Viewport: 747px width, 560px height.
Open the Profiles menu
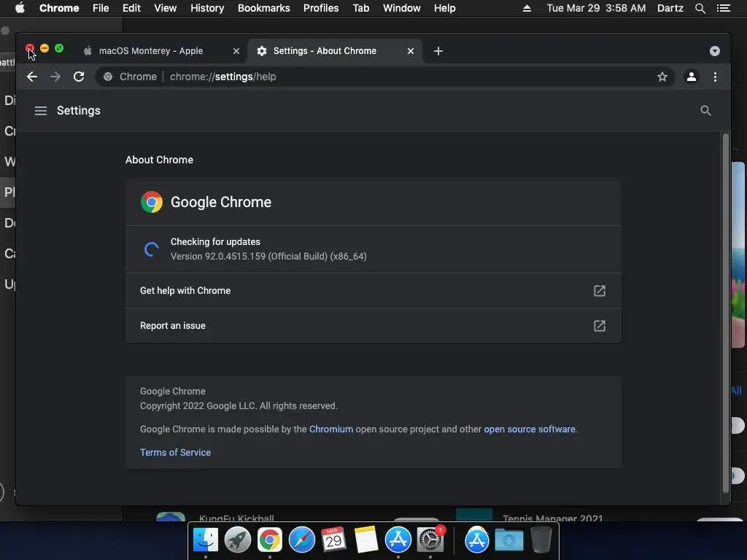tap(321, 8)
